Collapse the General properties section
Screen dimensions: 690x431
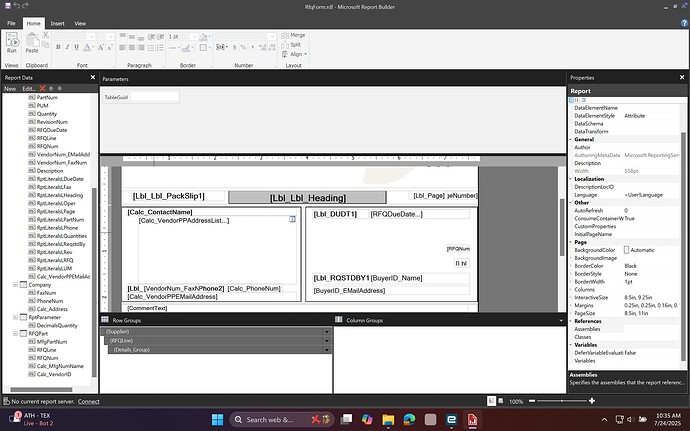coord(571,139)
